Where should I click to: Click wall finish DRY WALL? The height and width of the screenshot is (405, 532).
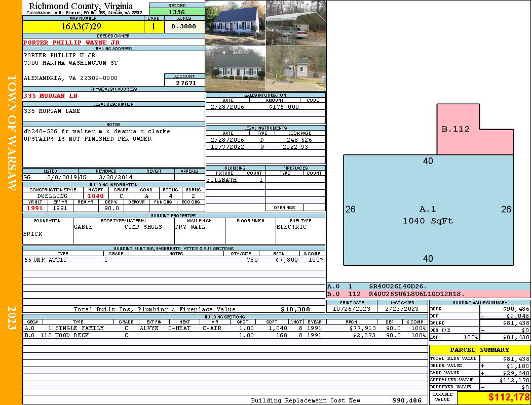(x=190, y=227)
